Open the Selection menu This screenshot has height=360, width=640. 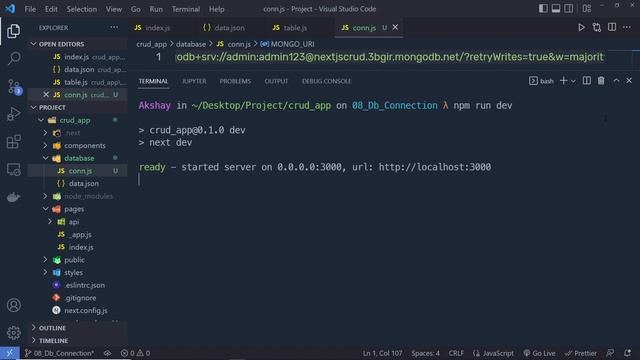coord(82,9)
